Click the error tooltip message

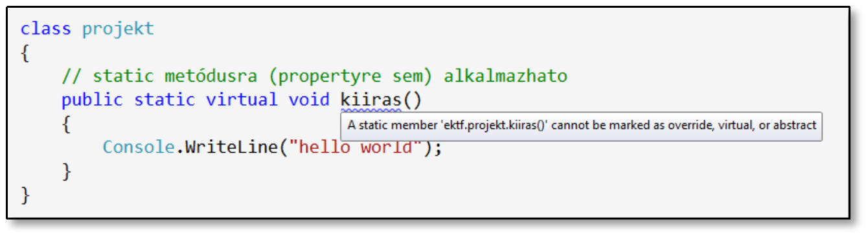click(x=581, y=126)
